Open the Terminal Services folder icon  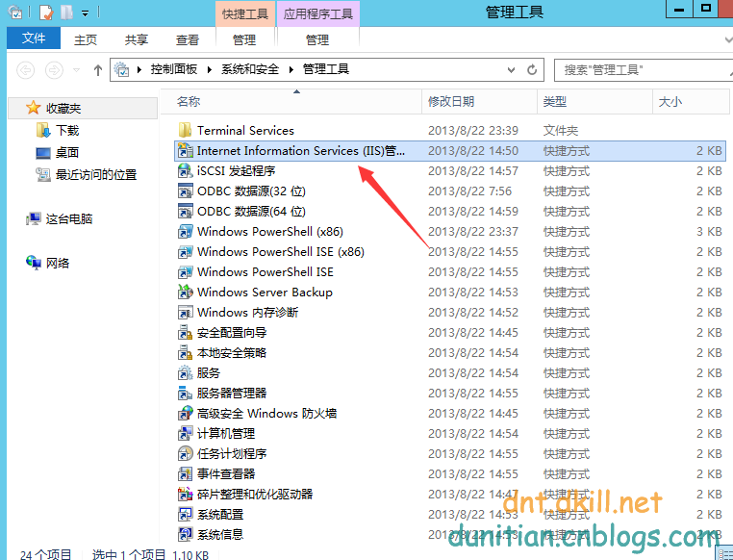tap(185, 130)
